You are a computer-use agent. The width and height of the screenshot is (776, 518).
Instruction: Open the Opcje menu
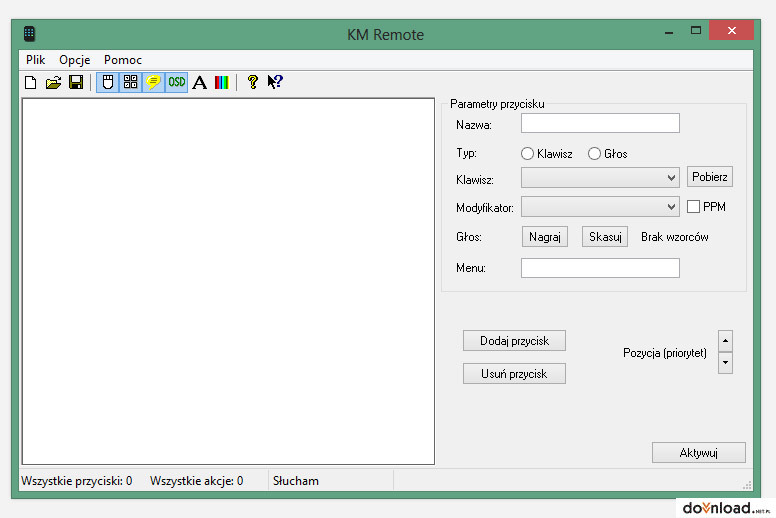[75, 60]
